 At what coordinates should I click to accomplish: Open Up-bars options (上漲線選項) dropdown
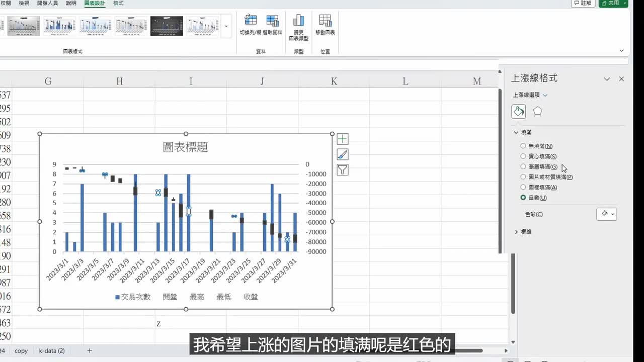pyautogui.click(x=530, y=95)
